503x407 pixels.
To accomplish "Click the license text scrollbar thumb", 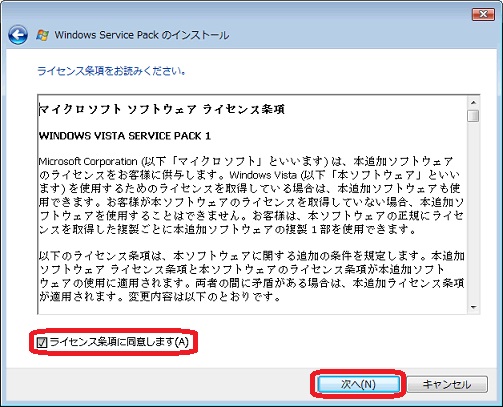I will [x=473, y=116].
